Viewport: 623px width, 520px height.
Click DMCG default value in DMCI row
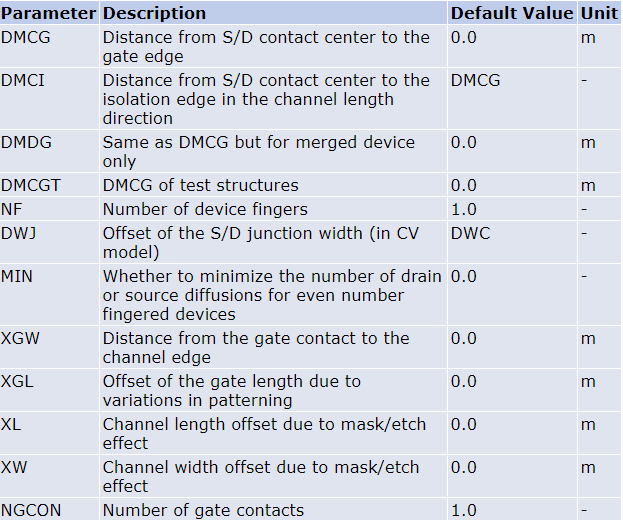point(476,80)
